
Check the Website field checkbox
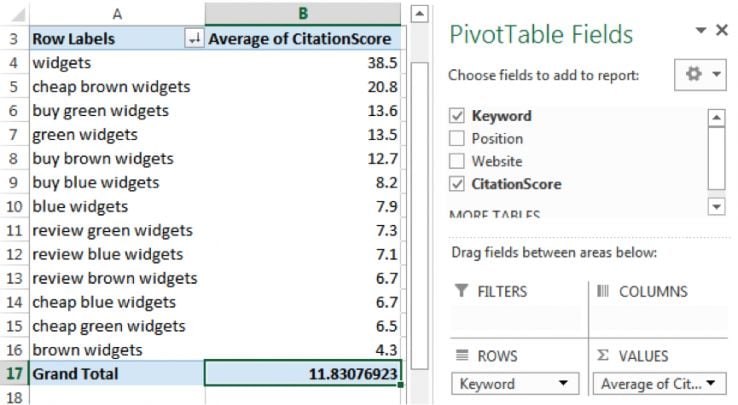[458, 161]
